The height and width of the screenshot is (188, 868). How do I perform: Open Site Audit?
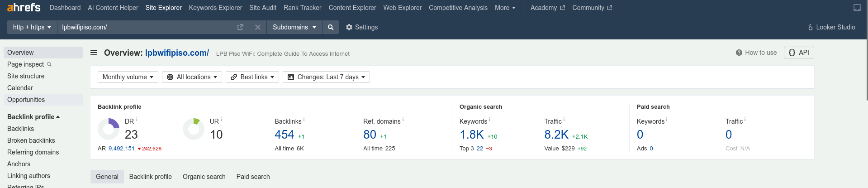(263, 8)
